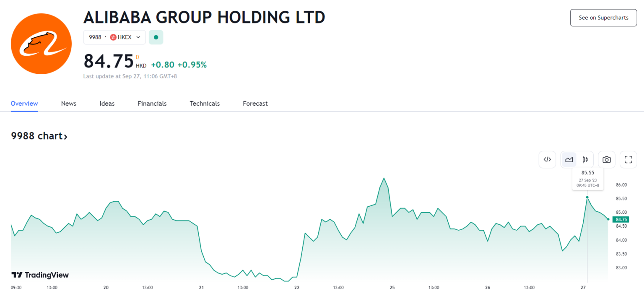Expand the 9988 HKEX symbol dropdown
This screenshot has width=644, height=296.
tap(138, 37)
